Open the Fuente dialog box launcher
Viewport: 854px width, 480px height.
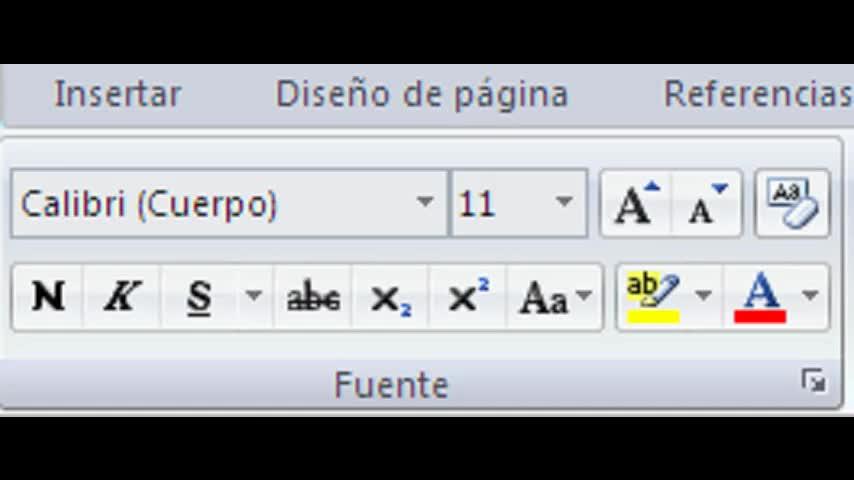pos(814,381)
